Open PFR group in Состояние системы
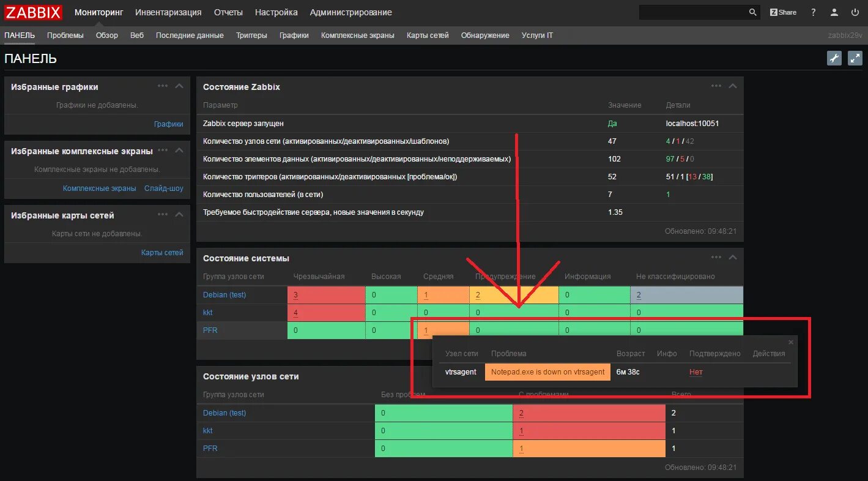Screen dimensions: 868x481 (210, 330)
